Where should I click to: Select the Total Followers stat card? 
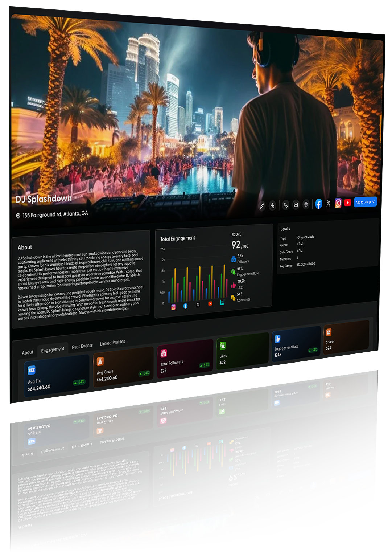pyautogui.click(x=185, y=360)
